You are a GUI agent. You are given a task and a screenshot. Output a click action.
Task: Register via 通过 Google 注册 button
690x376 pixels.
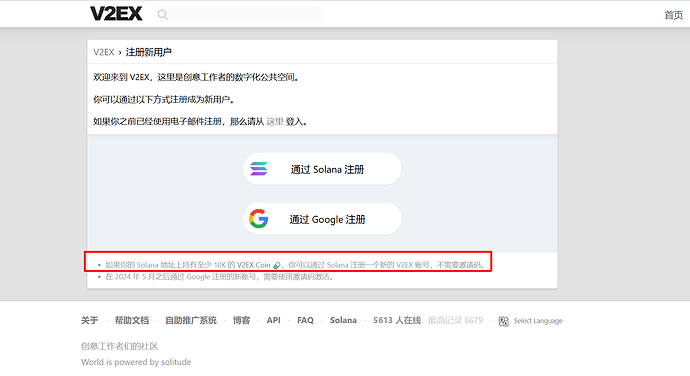click(322, 219)
